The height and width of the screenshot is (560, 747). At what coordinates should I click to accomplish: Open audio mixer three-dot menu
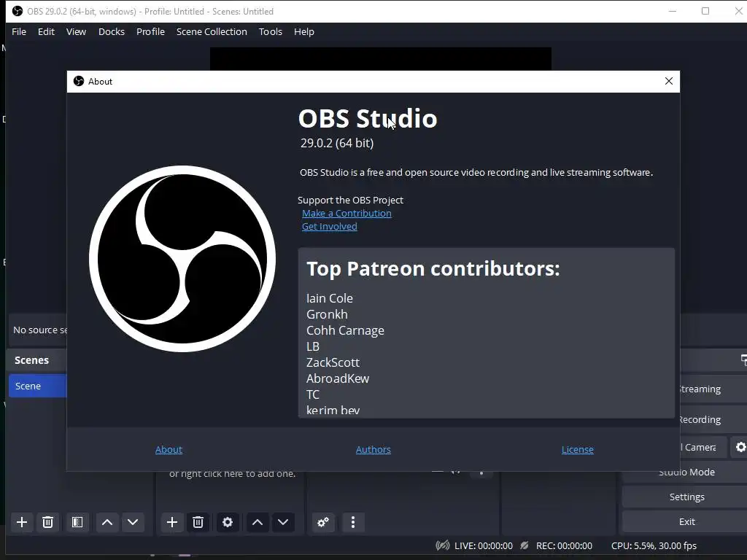(353, 522)
